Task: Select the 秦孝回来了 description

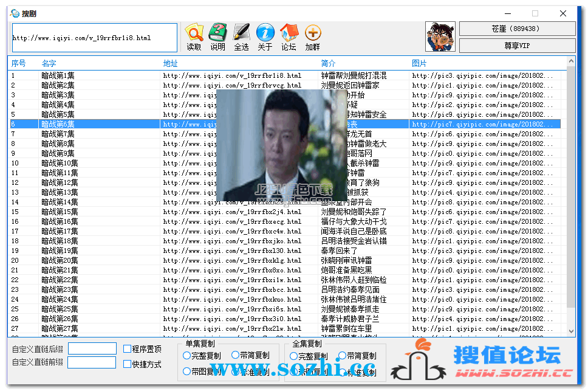Action: 339,251
